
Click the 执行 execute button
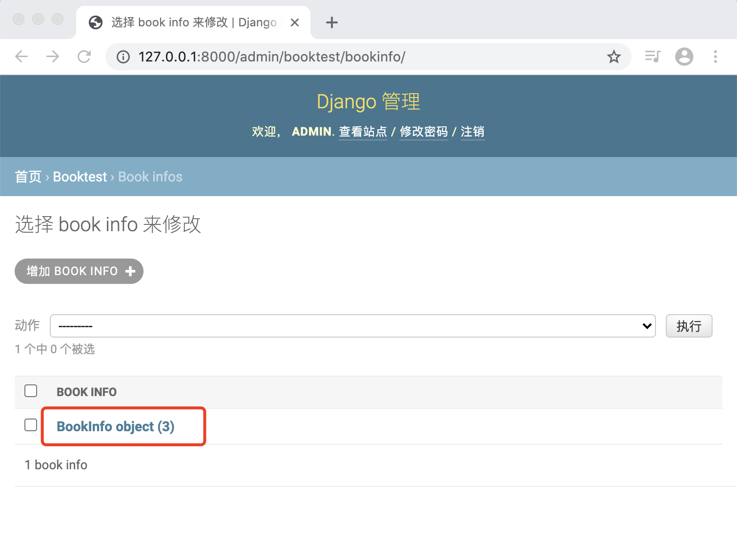689,326
